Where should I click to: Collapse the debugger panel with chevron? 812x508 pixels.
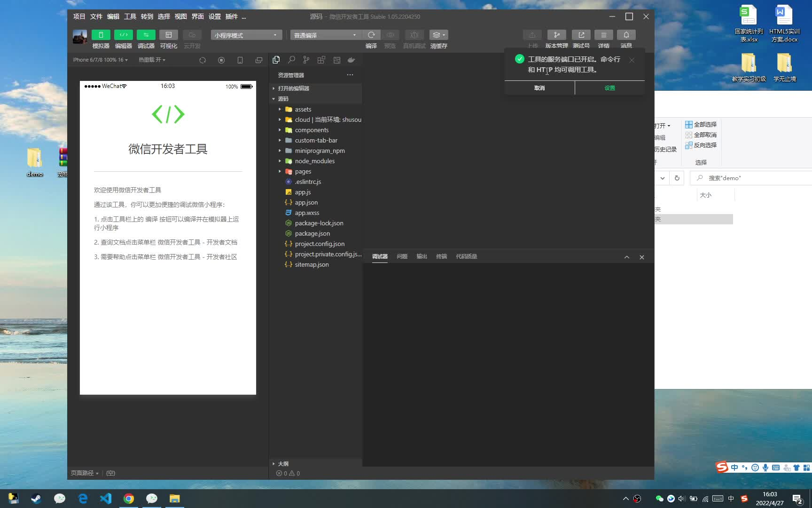pyautogui.click(x=627, y=257)
